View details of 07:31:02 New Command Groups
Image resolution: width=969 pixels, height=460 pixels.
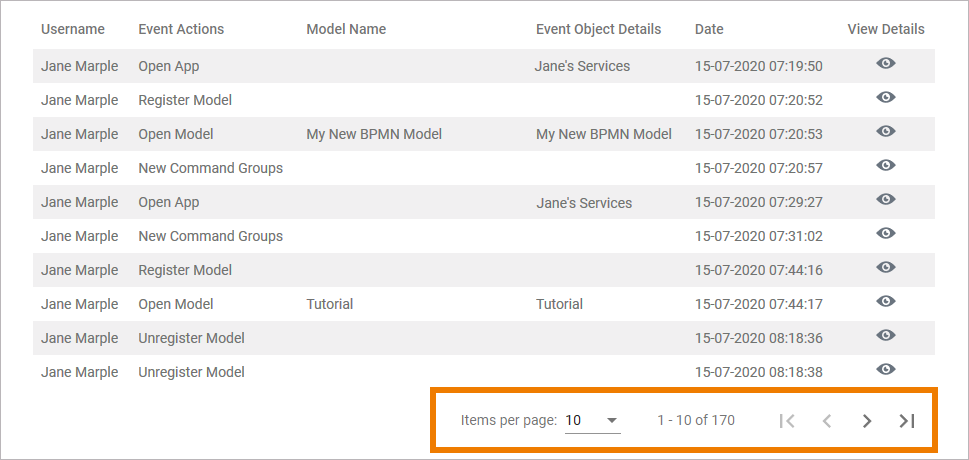(885, 234)
